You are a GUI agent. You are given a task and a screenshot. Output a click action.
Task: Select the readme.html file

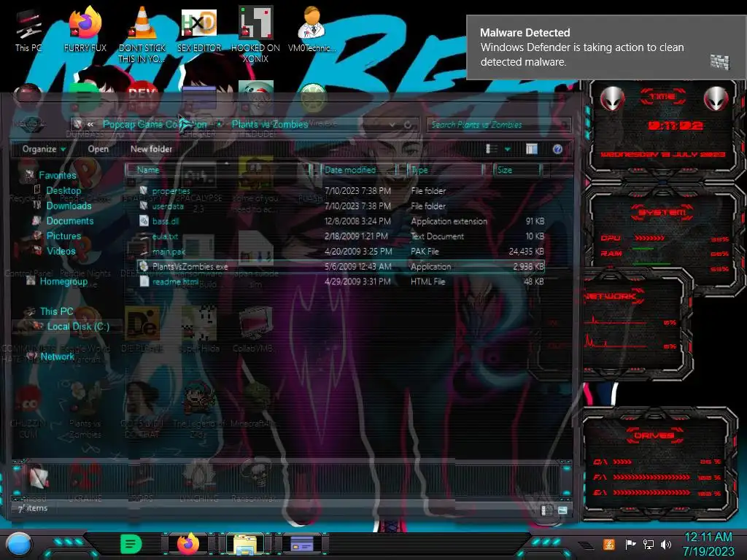(340, 282)
